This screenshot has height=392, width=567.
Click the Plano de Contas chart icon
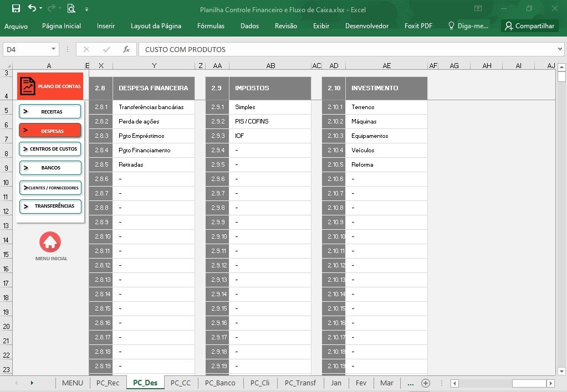[x=28, y=86]
